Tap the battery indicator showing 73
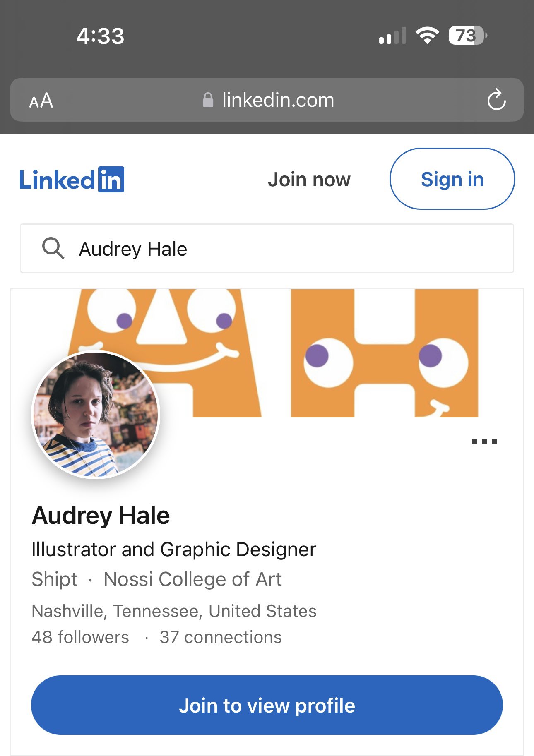 coord(468,36)
